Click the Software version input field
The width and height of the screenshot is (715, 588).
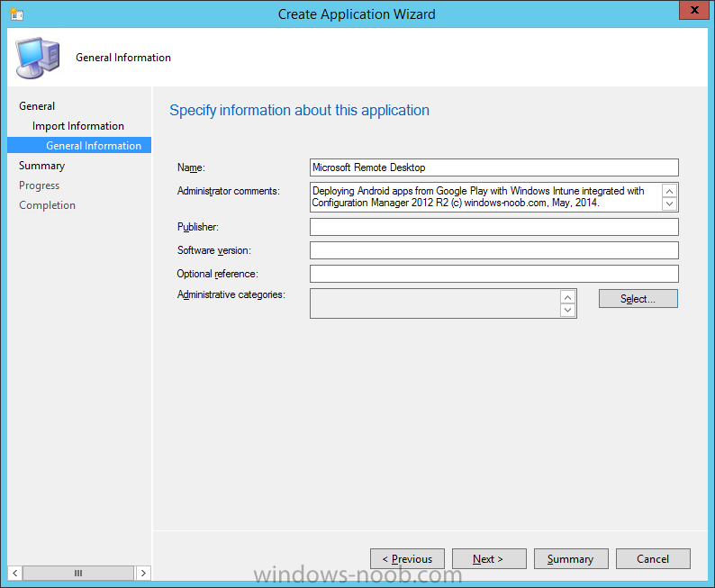pos(493,250)
